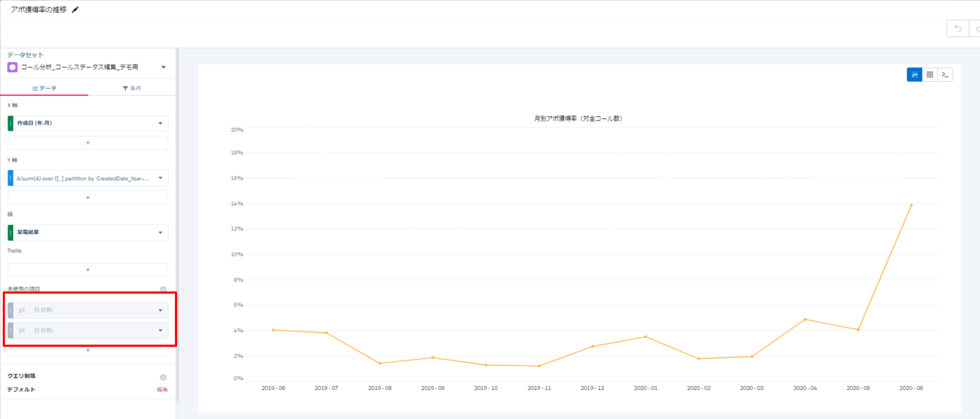Image resolution: width=980 pixels, height=419 pixels.
Task: Open the 架電結果 line grouping dropdown
Action: click(160, 232)
